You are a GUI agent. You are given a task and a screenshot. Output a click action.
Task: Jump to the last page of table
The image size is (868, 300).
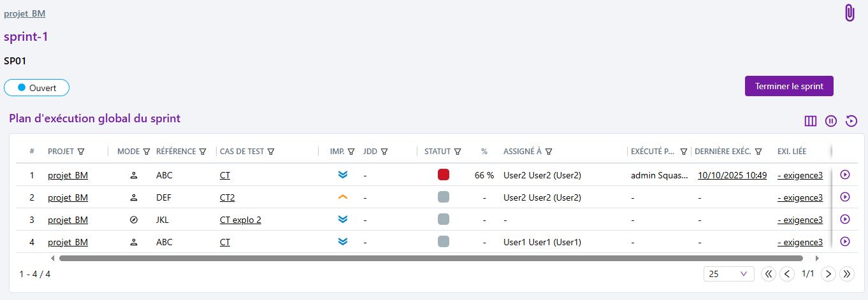click(x=847, y=274)
